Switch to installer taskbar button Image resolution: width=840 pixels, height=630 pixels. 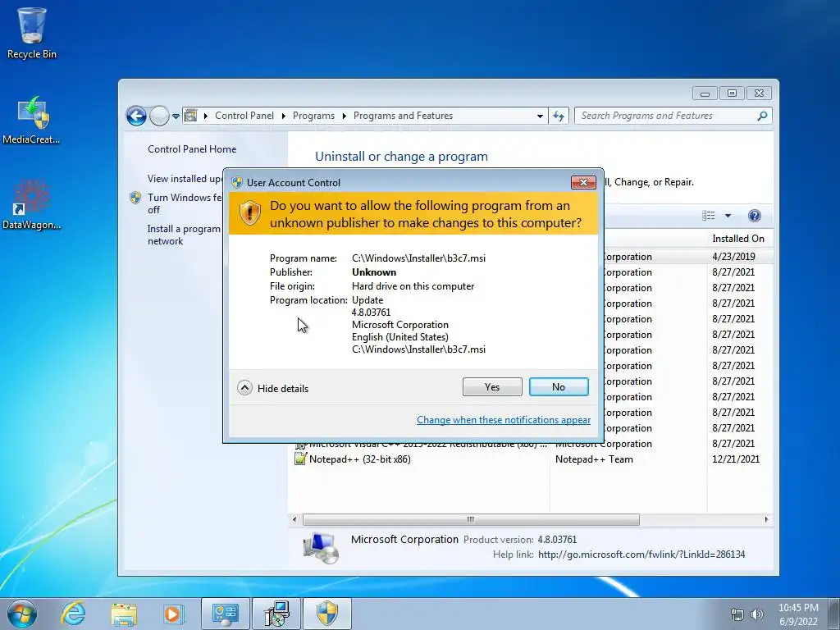tap(276, 614)
